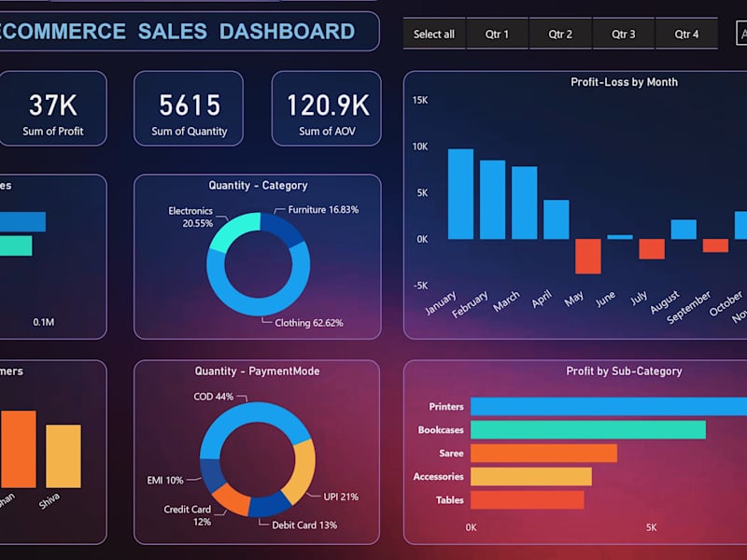This screenshot has height=560, width=747.
Task: Click the Saree row label
Action: tap(451, 454)
